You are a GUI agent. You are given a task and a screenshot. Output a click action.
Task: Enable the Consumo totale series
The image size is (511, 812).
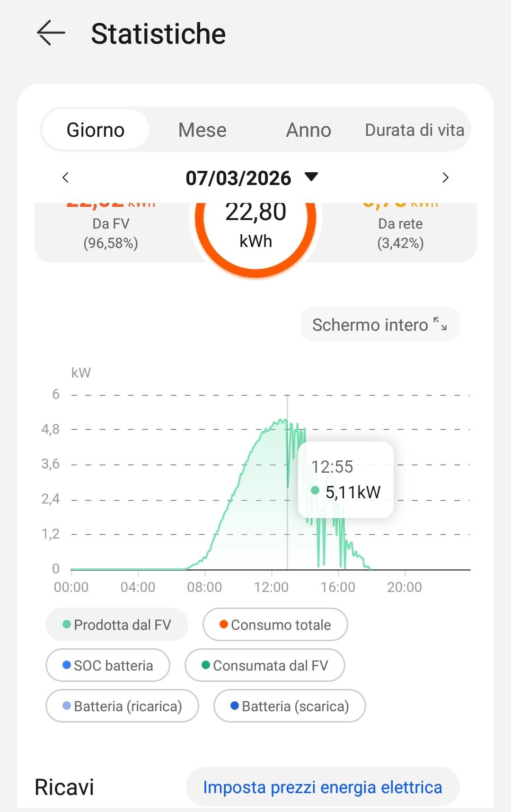click(275, 625)
